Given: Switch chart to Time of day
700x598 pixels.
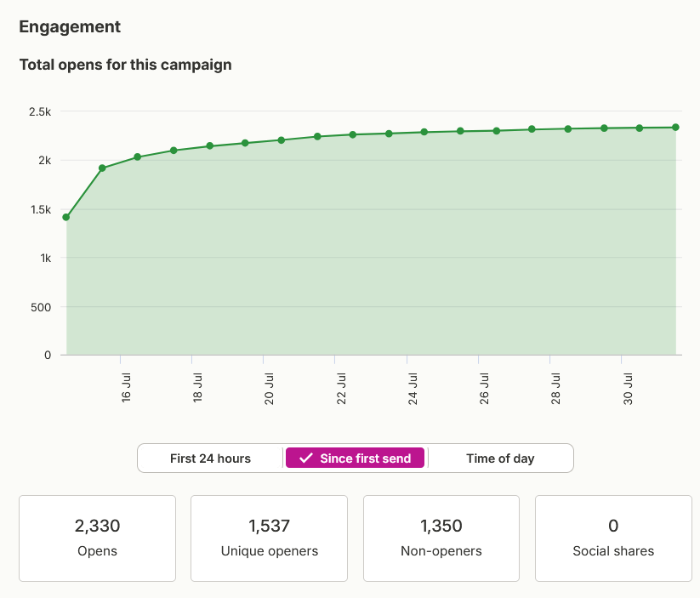Looking at the screenshot, I should [x=500, y=458].
